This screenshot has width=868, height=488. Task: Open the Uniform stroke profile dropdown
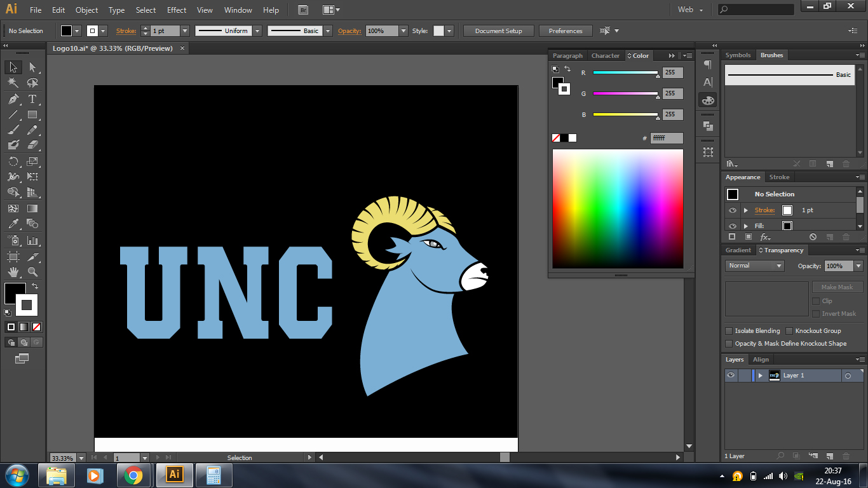tap(257, 30)
